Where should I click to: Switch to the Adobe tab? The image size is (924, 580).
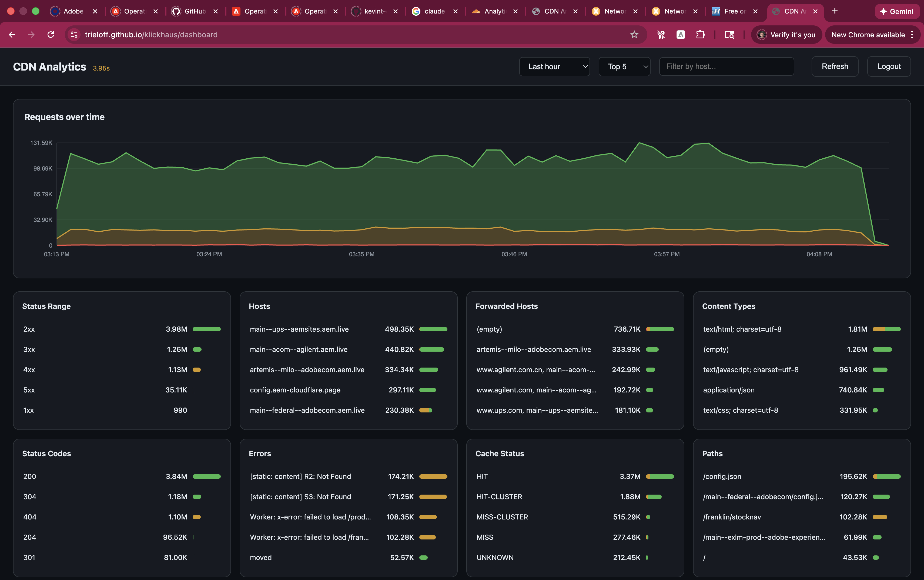tap(73, 12)
